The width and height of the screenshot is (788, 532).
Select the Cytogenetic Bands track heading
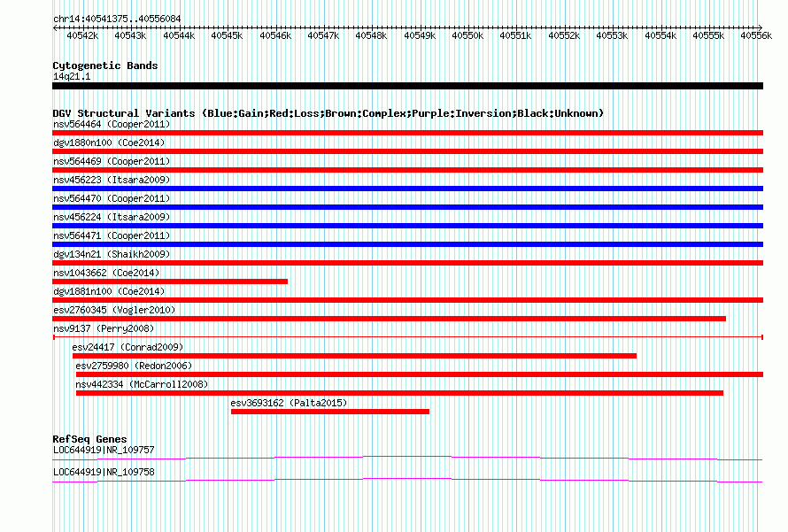(105, 66)
